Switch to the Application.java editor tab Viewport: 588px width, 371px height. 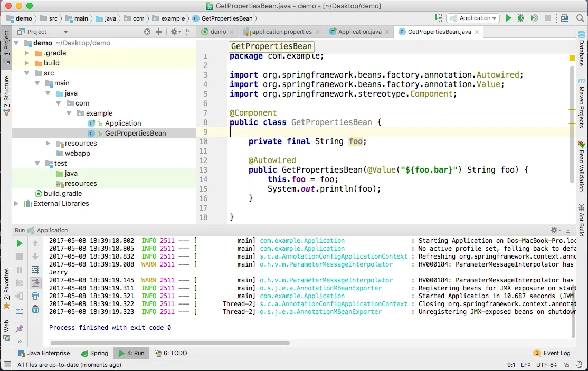click(x=359, y=32)
